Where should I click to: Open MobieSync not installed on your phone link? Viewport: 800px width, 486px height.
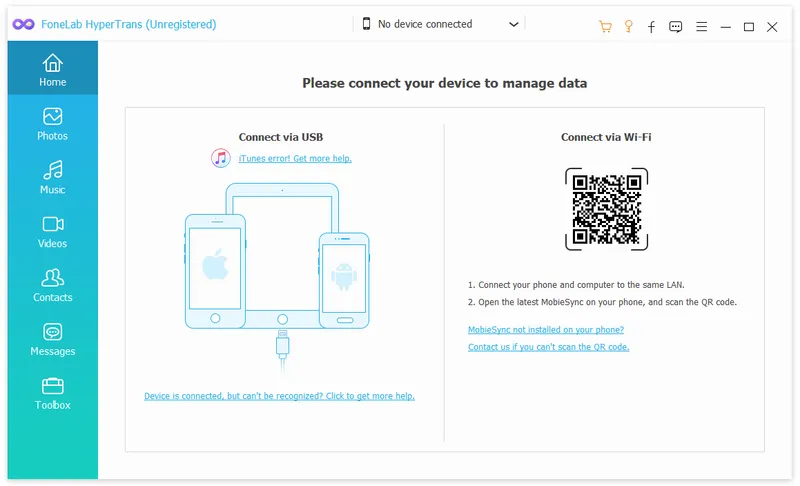(x=546, y=329)
